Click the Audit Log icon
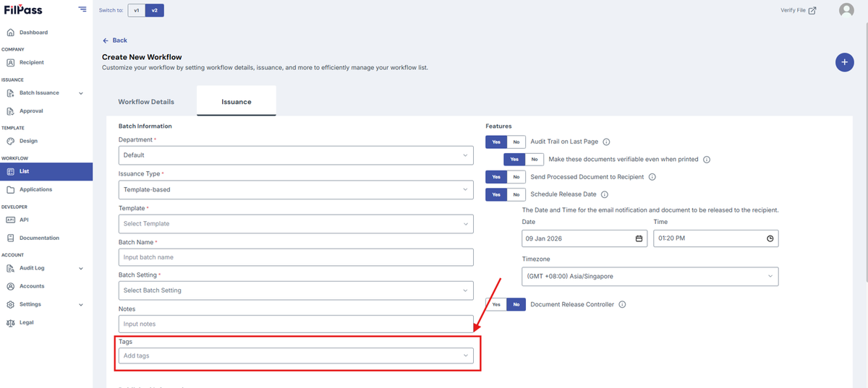This screenshot has height=388, width=868. tap(10, 268)
